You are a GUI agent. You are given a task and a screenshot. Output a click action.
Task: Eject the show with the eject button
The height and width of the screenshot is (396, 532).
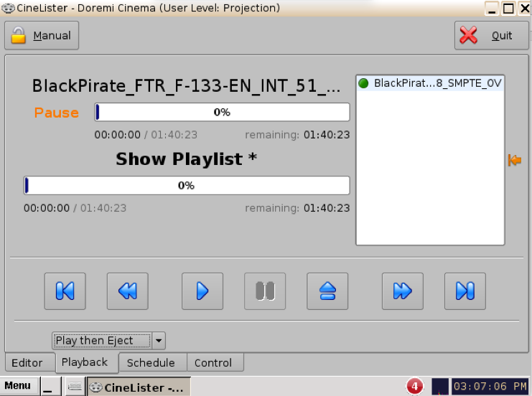(327, 291)
